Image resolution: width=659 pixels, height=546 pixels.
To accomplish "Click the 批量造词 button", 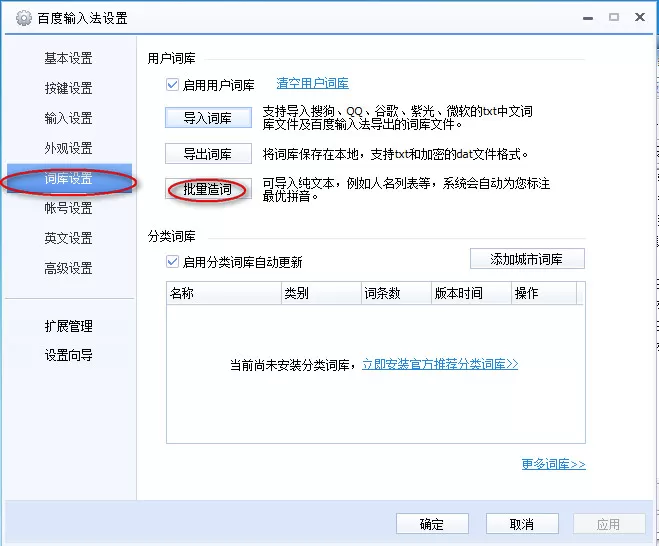I will 208,189.
